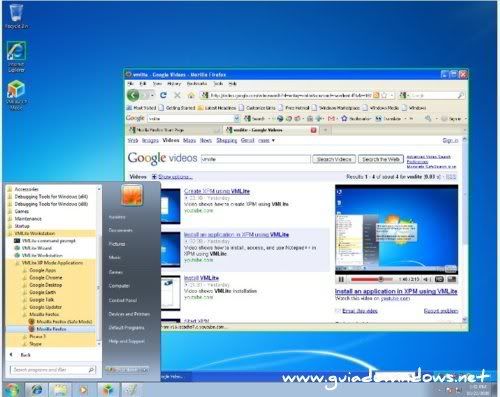
Task: Click the 'Search the Web' button
Action: (x=381, y=159)
